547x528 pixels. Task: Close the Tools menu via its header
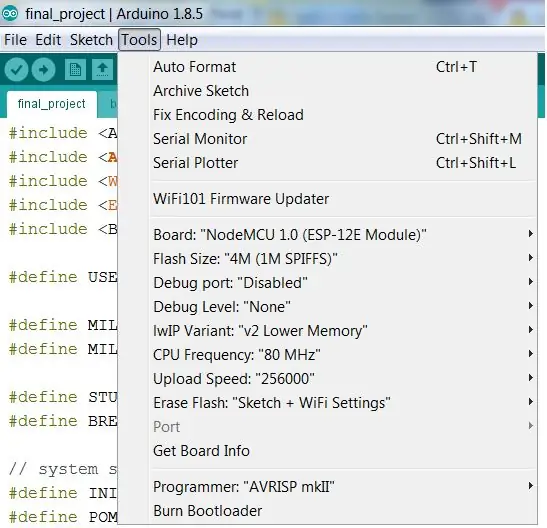[140, 40]
